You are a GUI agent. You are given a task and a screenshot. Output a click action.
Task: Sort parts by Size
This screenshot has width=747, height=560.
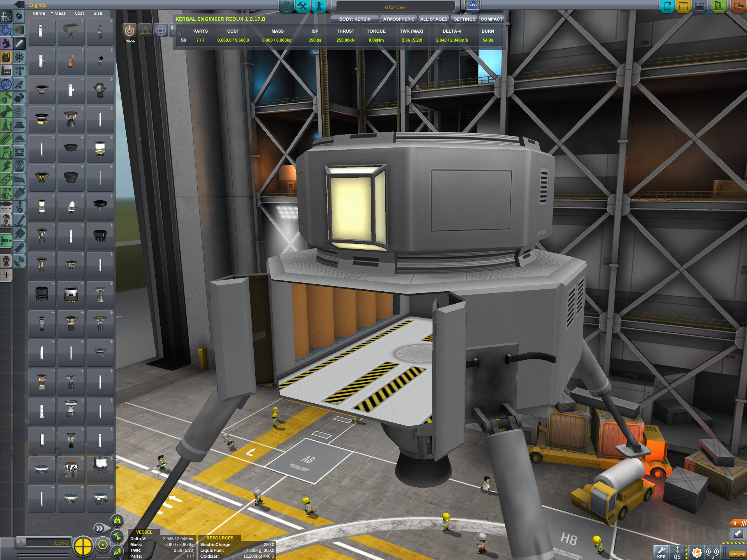click(98, 13)
